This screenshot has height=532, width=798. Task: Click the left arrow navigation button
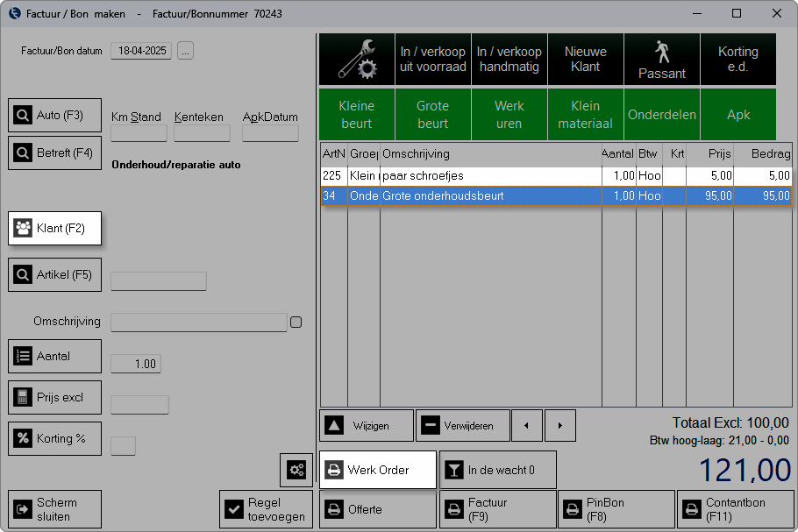tap(527, 425)
